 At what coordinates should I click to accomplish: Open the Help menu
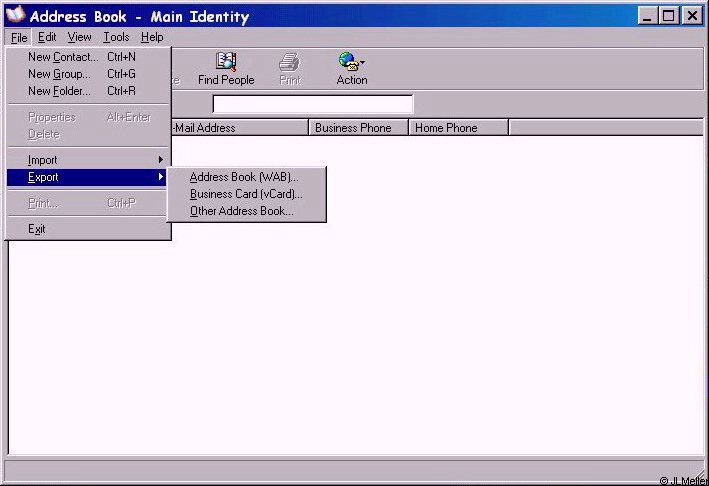pos(152,37)
